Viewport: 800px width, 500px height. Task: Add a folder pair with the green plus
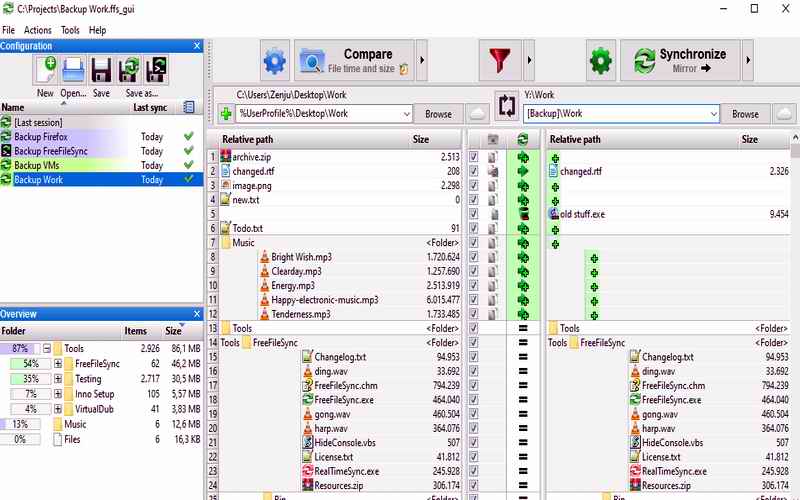[226, 114]
